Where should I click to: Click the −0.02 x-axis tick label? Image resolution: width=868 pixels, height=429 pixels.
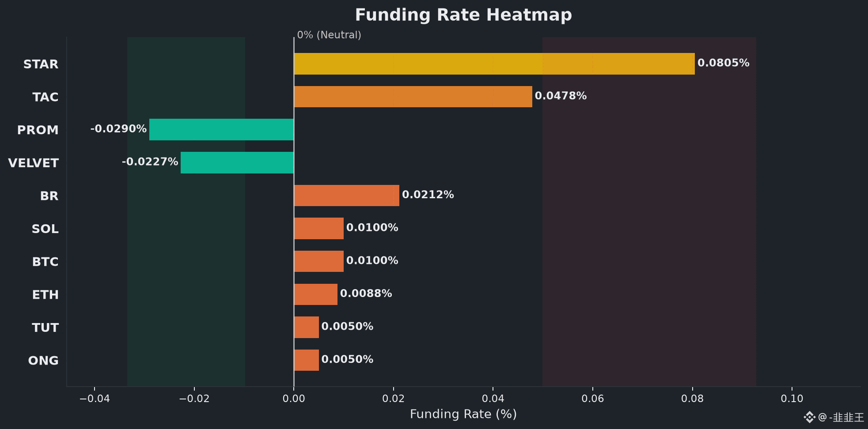tap(194, 399)
